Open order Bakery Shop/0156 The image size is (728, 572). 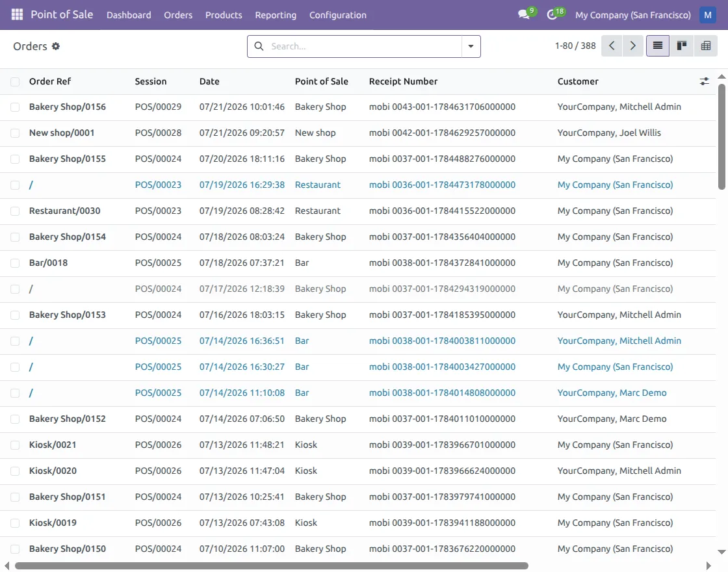click(x=68, y=107)
